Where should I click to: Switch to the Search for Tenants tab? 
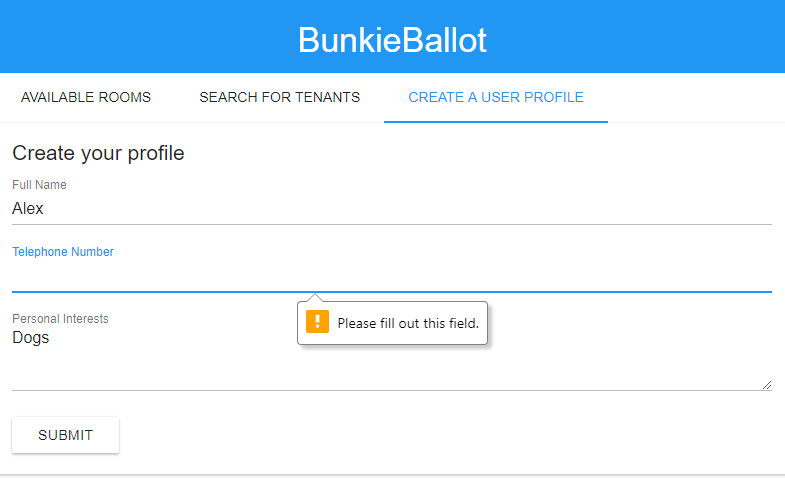tap(280, 98)
